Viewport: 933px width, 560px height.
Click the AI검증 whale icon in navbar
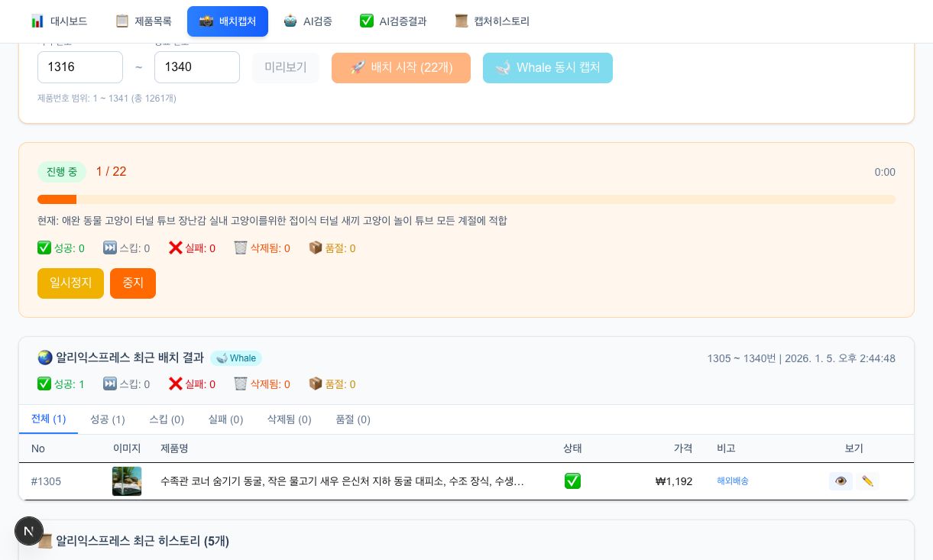290,21
